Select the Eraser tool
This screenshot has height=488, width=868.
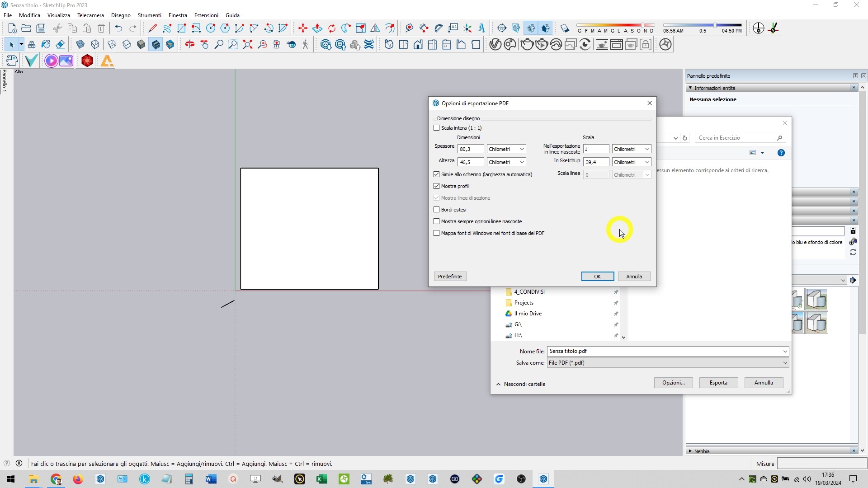[x=60, y=44]
